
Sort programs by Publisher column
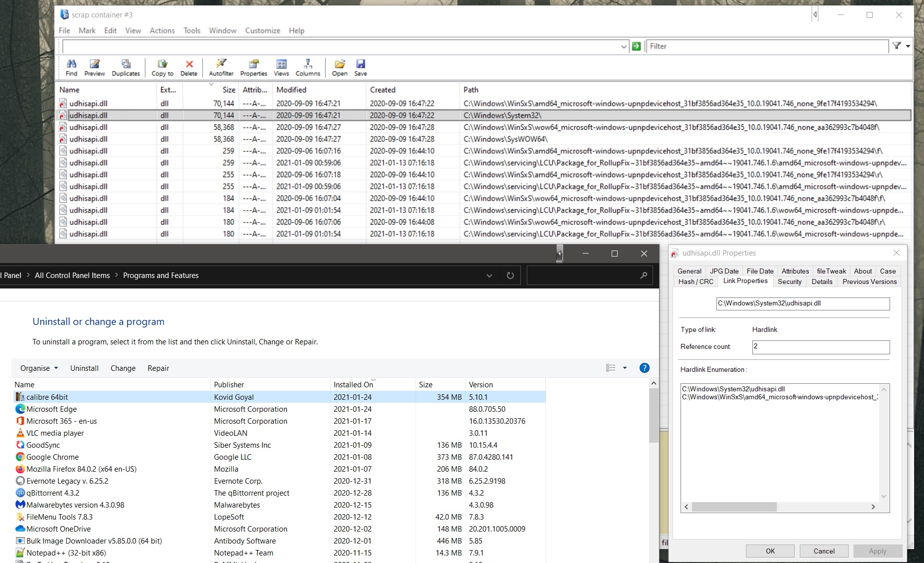[x=270, y=384]
